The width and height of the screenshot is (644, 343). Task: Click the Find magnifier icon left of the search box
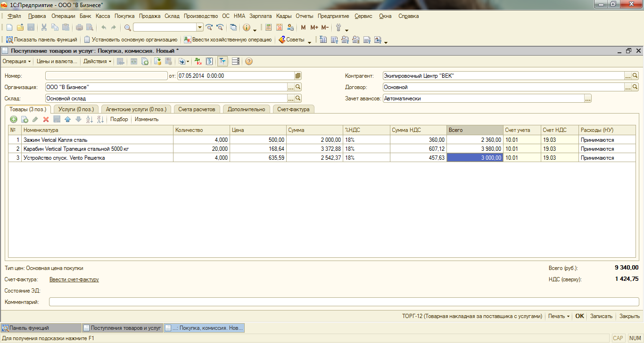[x=128, y=27]
